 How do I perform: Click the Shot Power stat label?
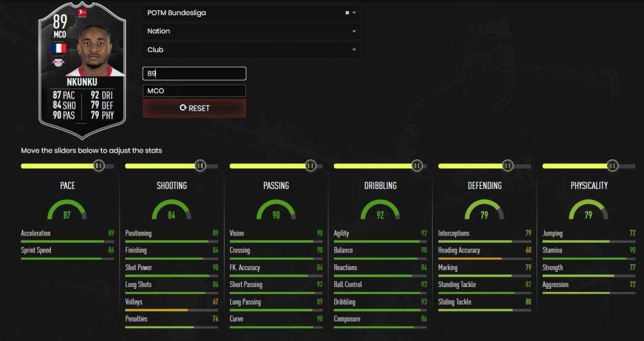[138, 268]
